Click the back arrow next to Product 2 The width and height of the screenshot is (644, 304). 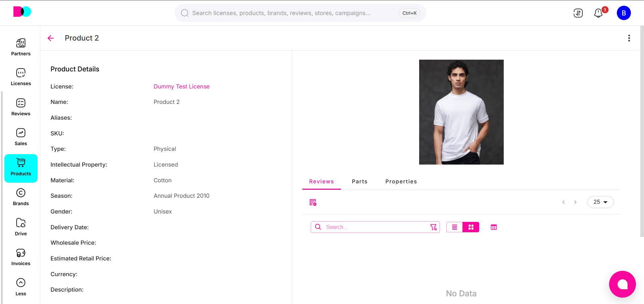(51, 38)
